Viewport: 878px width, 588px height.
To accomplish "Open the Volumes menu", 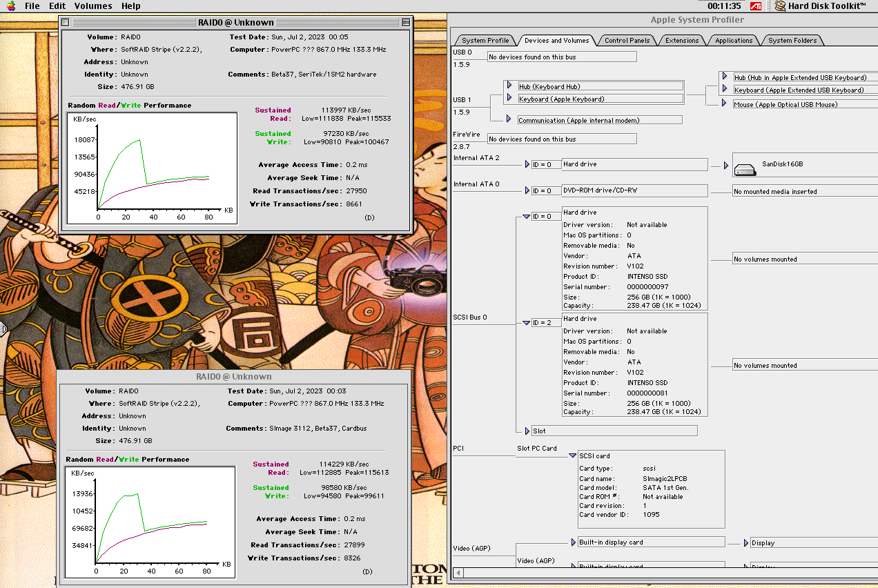I will click(93, 6).
